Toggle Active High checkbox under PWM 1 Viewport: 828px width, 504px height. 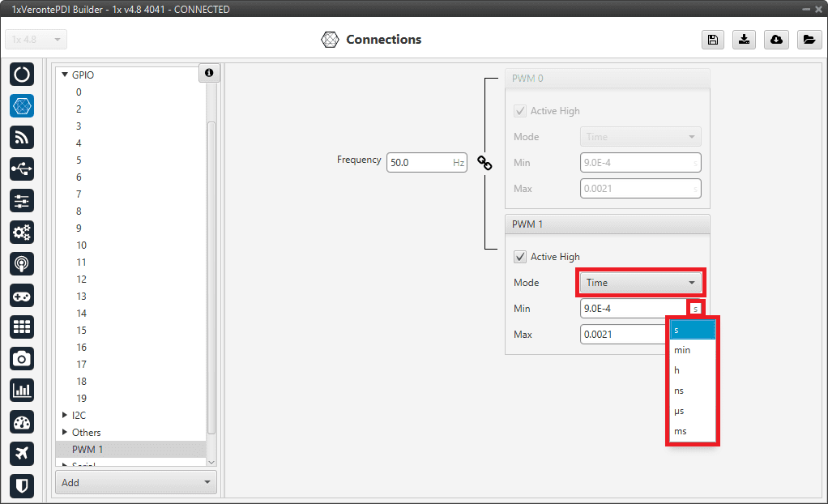click(520, 257)
